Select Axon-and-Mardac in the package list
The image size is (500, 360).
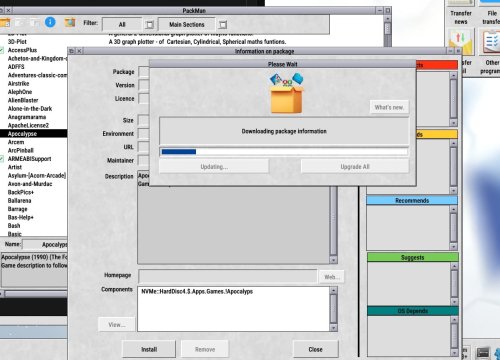30,184
